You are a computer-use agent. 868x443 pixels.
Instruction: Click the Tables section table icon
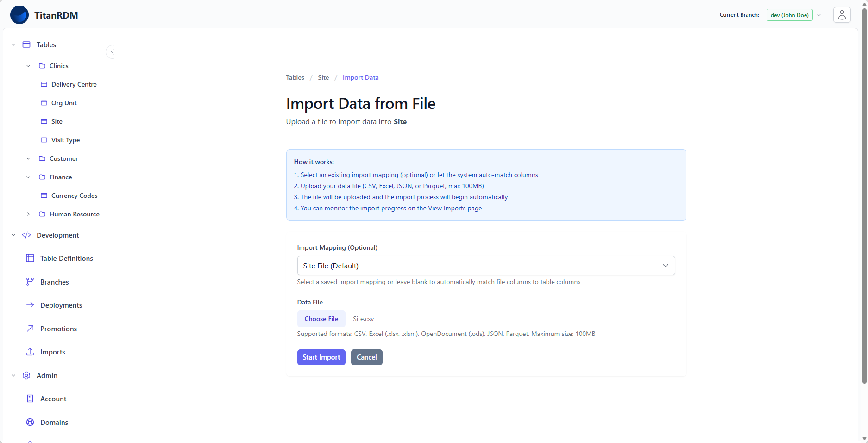[x=26, y=44]
